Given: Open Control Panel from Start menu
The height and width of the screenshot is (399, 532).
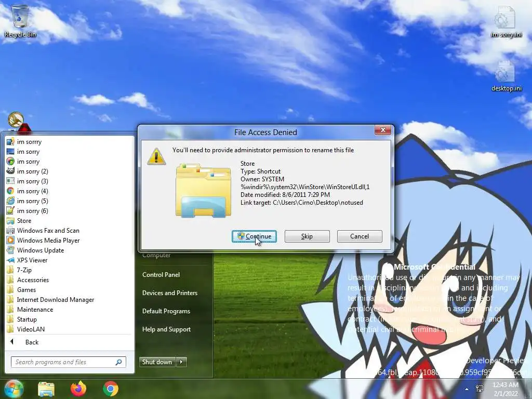Looking at the screenshot, I should coord(161,274).
